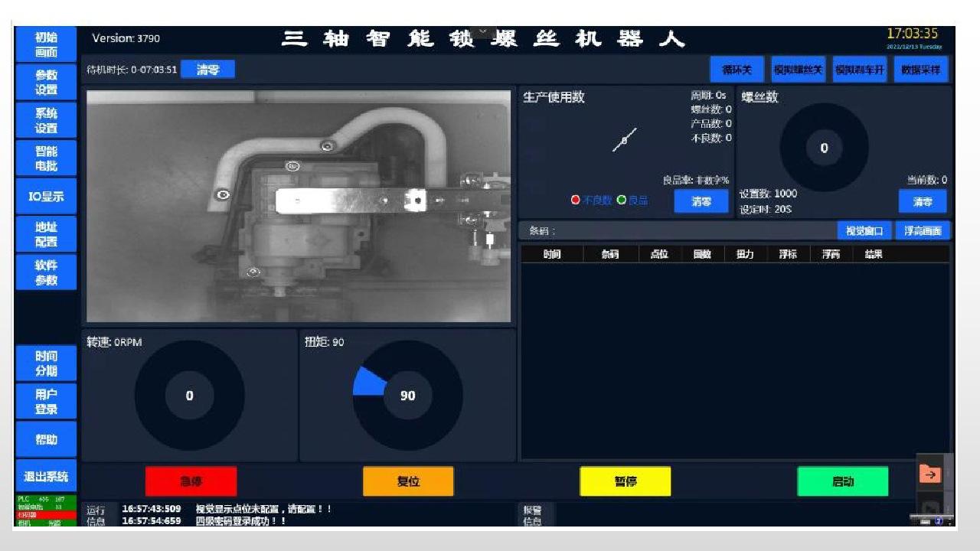Click 清零 next to standby duration
The height and width of the screenshot is (551, 980).
tap(207, 70)
